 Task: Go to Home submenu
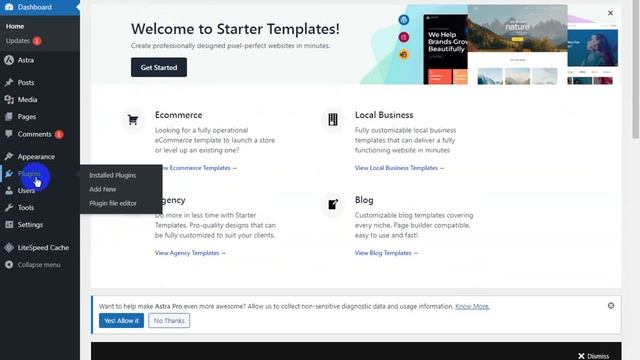pos(15,26)
